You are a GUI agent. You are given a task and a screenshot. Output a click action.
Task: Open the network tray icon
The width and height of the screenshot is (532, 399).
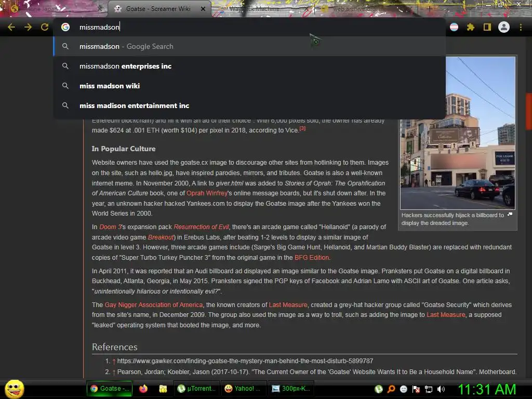(429, 389)
